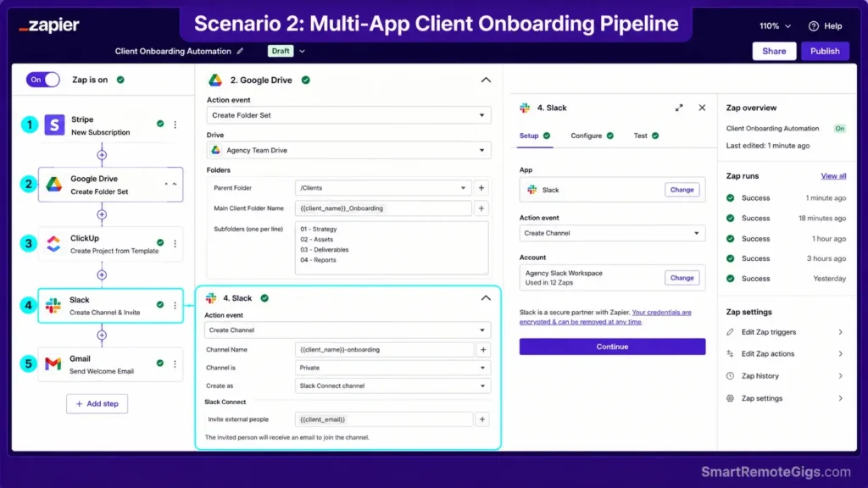Screen dimensions: 868x488
Task: Open Edit Zap actions
Action: pos(785,354)
